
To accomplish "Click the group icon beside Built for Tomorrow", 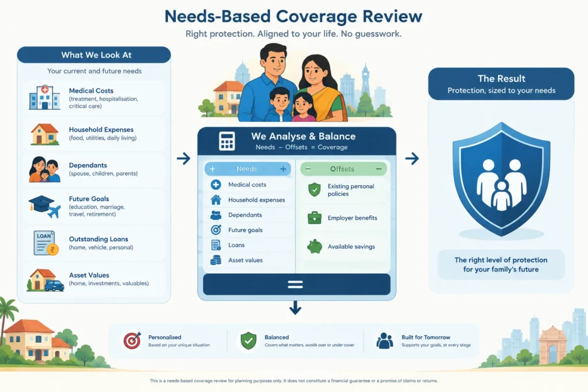I will click(385, 341).
